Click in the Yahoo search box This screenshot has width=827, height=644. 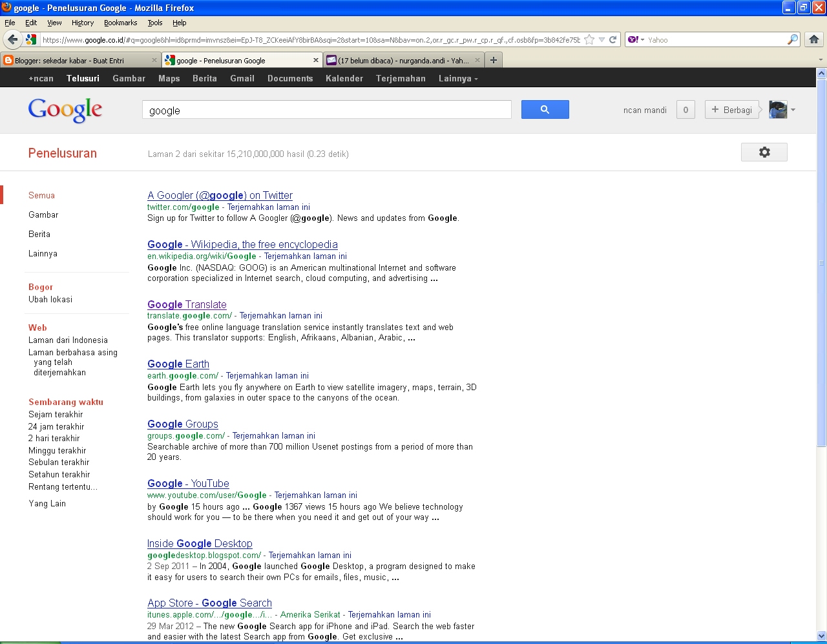[x=716, y=39]
